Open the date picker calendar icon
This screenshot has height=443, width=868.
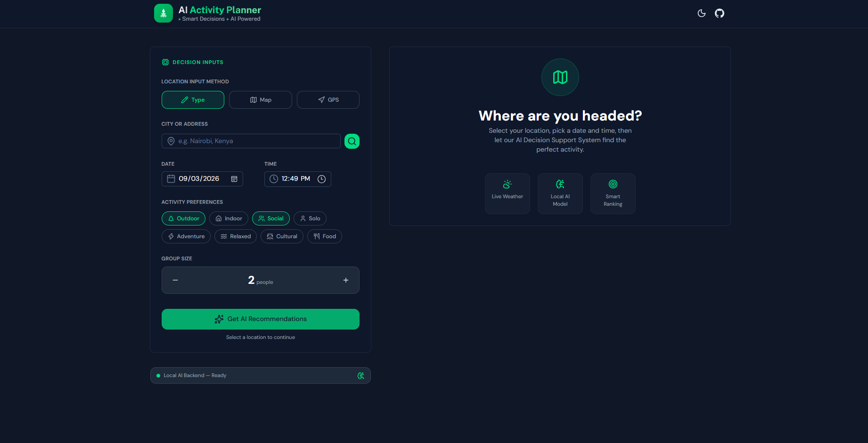234,179
